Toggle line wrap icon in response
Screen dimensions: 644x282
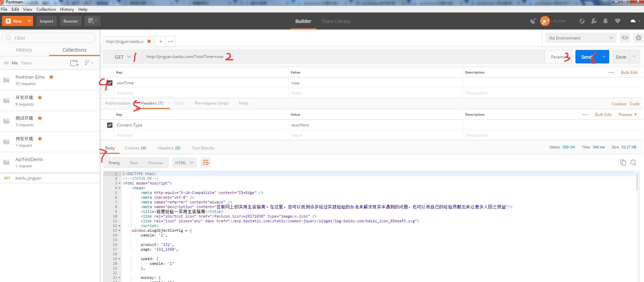pos(206,163)
